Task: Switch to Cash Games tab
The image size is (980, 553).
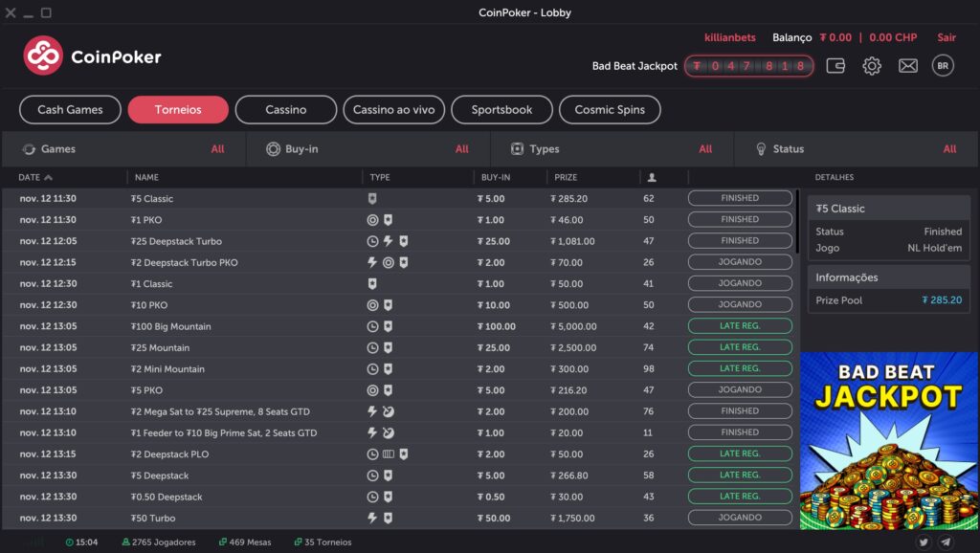Action: 70,110
